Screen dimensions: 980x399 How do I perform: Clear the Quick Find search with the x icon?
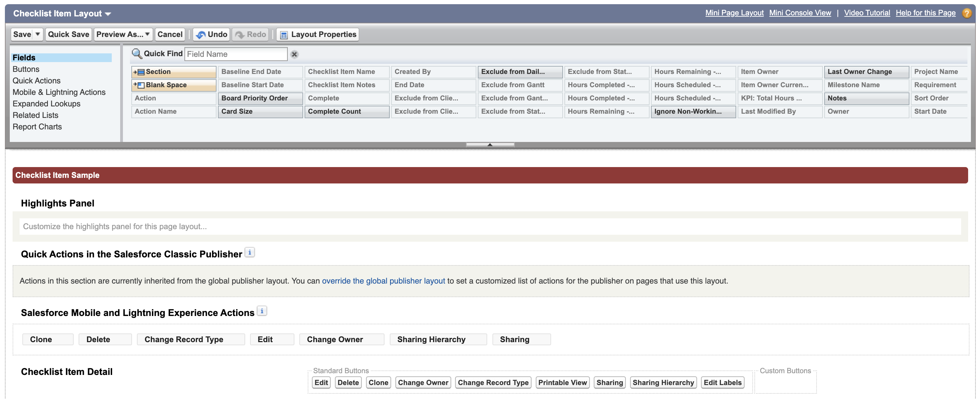point(295,54)
